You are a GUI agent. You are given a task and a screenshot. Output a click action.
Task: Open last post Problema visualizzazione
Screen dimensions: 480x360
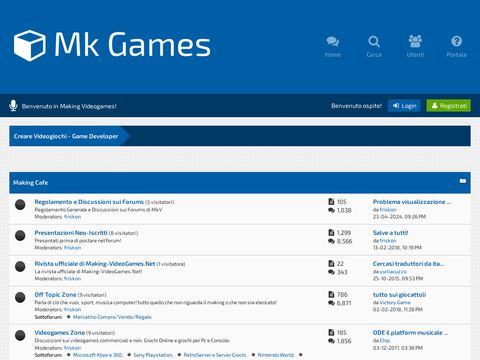click(x=412, y=202)
